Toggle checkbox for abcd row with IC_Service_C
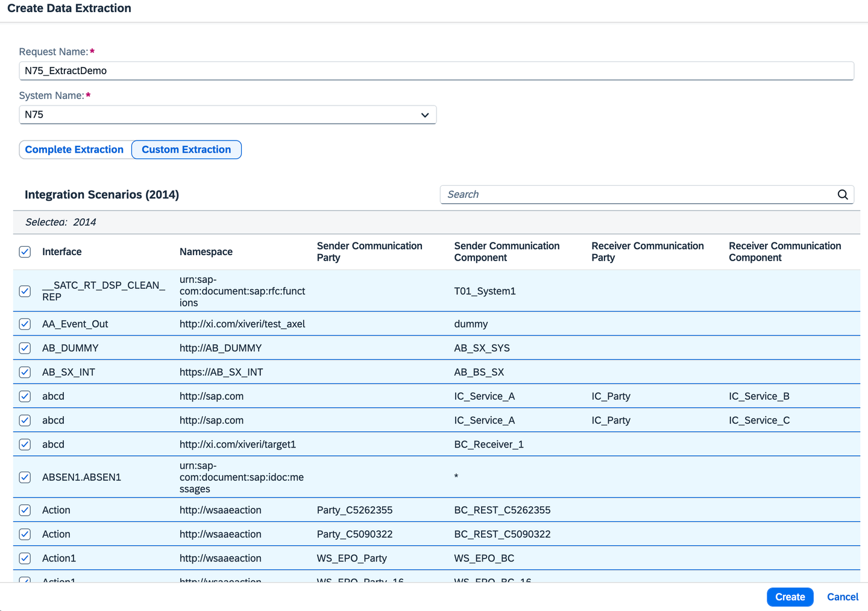This screenshot has height=611, width=868. pos(25,420)
